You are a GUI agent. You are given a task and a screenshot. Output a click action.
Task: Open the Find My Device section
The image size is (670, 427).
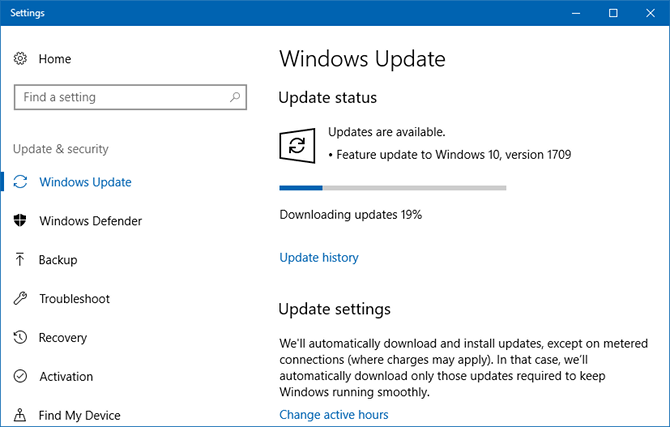79,415
